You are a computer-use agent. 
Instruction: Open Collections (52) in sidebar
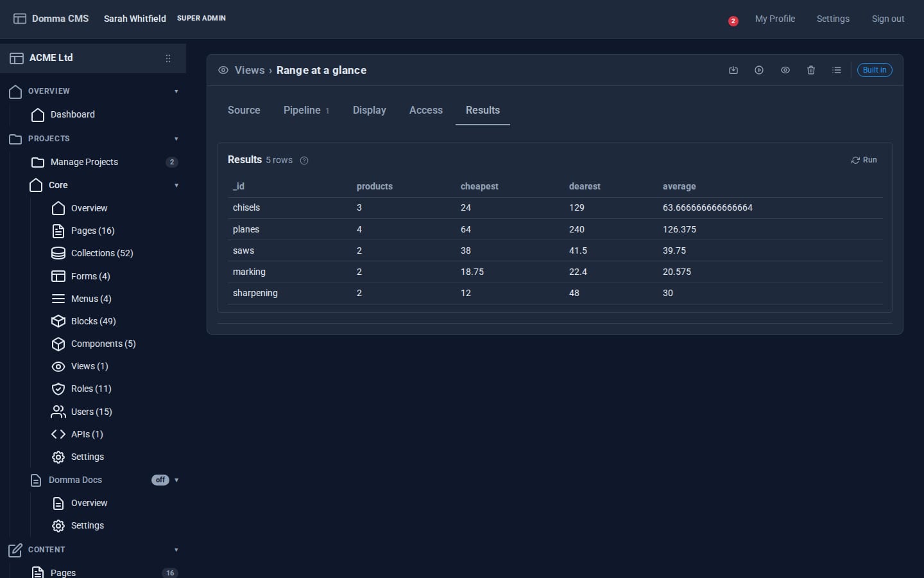pos(102,253)
